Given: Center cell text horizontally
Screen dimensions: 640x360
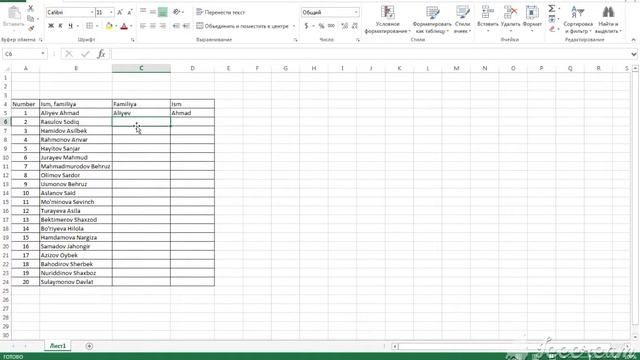Looking at the screenshot, I should pyautogui.click(x=153, y=26).
